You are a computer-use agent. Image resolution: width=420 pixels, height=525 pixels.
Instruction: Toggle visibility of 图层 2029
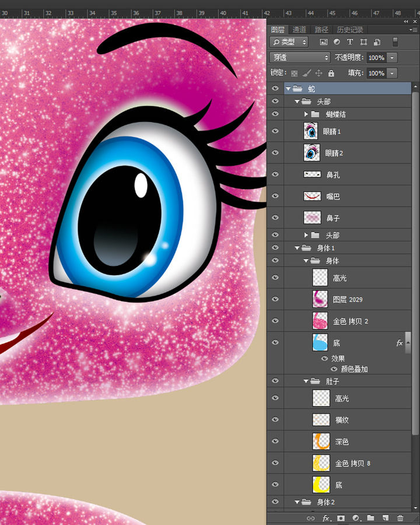click(275, 299)
